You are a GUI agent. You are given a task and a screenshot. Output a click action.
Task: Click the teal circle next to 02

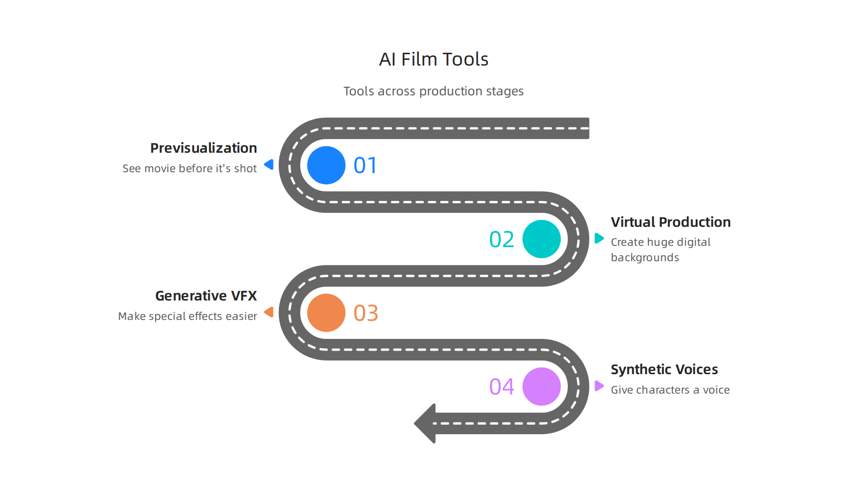pos(542,239)
